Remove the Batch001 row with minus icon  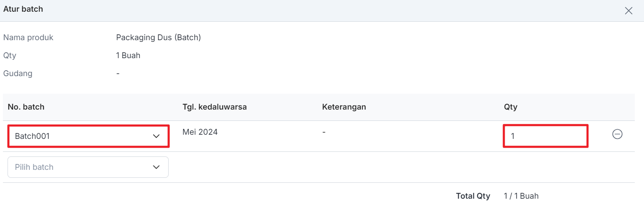[x=617, y=134]
